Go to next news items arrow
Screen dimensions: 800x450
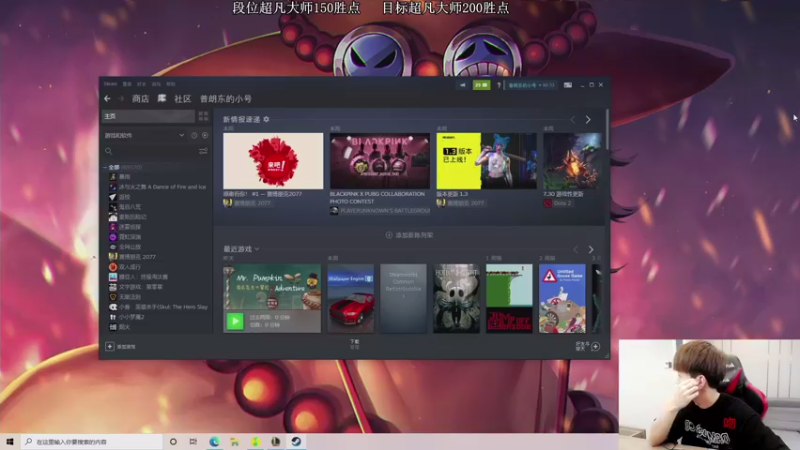tap(588, 119)
